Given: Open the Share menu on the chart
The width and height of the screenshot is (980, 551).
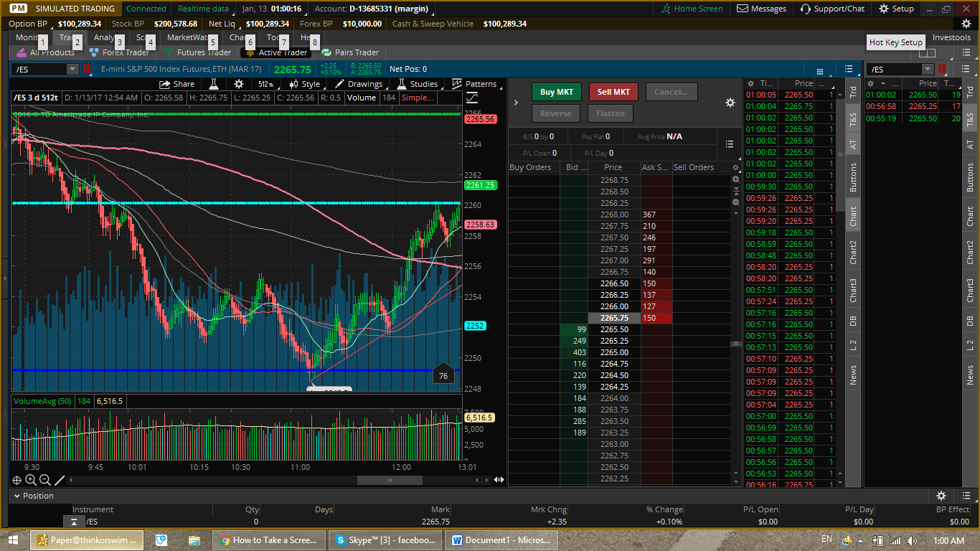Looking at the screenshot, I should [x=176, y=84].
